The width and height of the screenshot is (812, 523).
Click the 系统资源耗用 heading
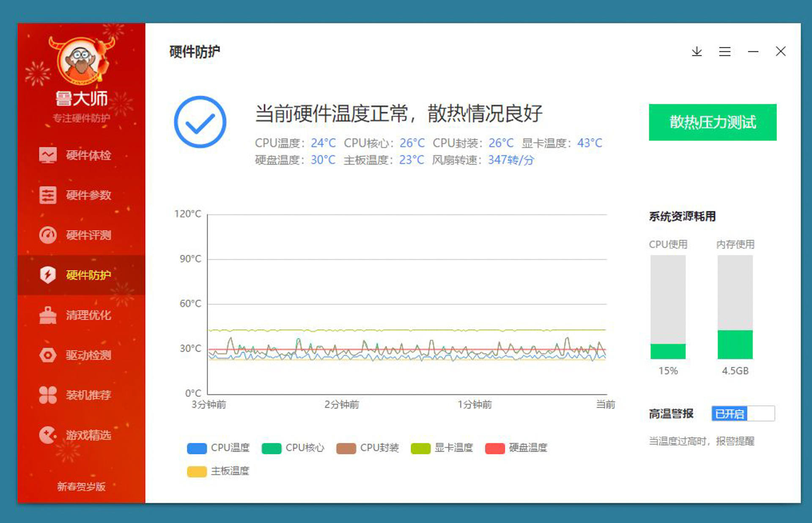pyautogui.click(x=682, y=217)
